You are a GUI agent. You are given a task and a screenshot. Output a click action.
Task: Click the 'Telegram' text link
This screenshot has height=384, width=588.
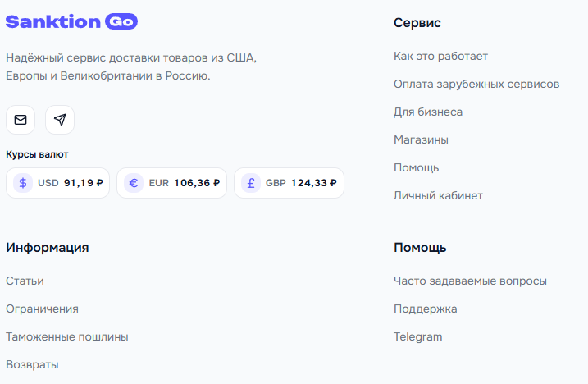(x=417, y=336)
